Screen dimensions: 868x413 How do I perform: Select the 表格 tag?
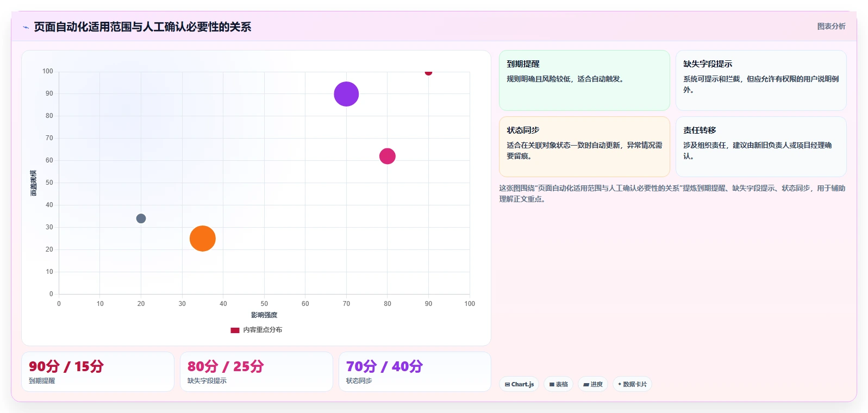coord(558,384)
